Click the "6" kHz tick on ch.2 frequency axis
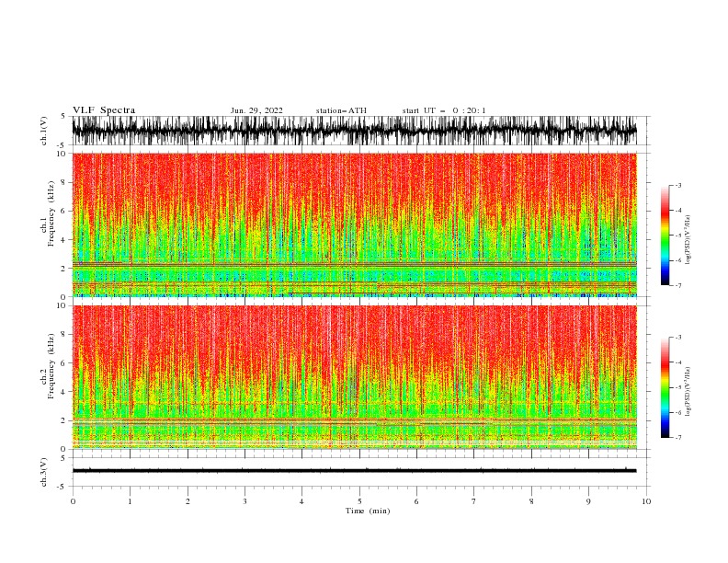This screenshot has width=728, height=563. (65, 363)
